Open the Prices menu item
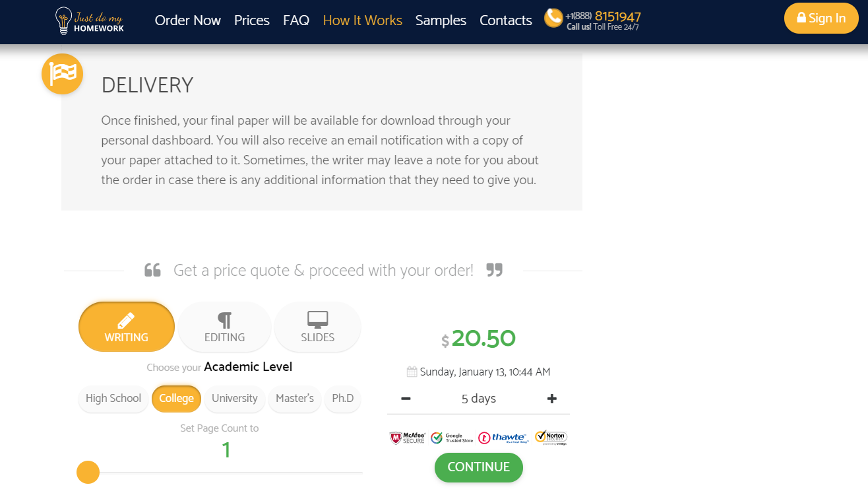This screenshot has height=497, width=868. [x=252, y=20]
